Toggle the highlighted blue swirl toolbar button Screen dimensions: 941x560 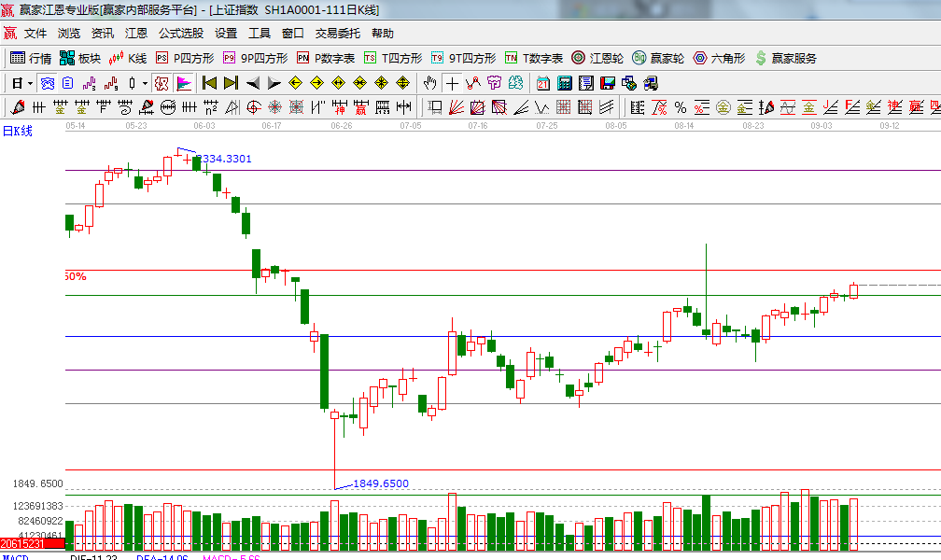coord(47,83)
